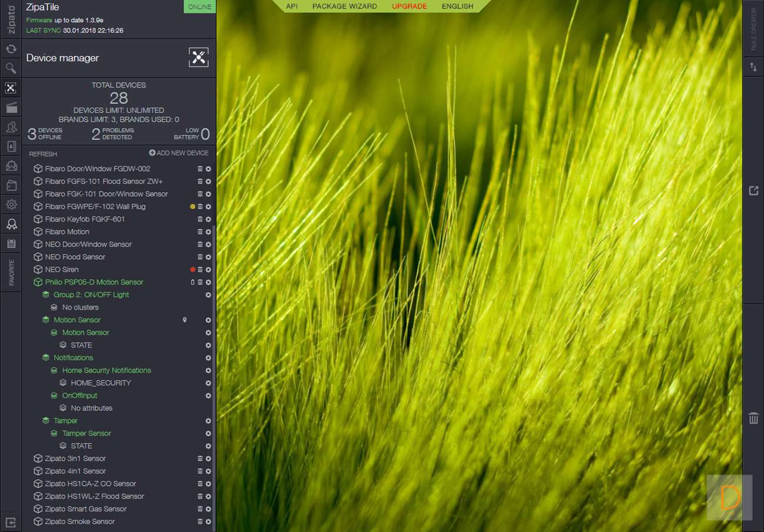Open settings gear for Fibaro Motion
This screenshot has height=532, width=764.
tap(208, 232)
